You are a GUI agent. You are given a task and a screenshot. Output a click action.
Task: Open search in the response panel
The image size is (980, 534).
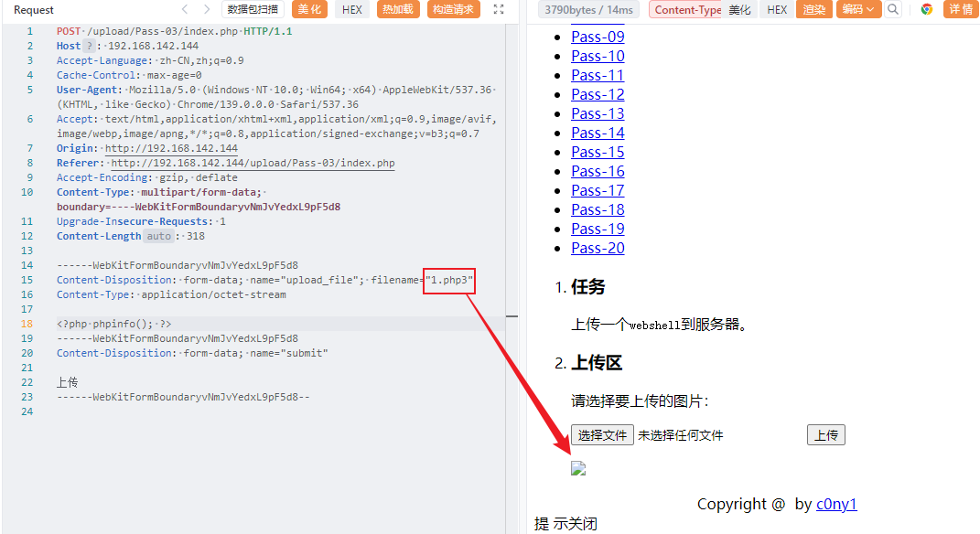point(893,9)
